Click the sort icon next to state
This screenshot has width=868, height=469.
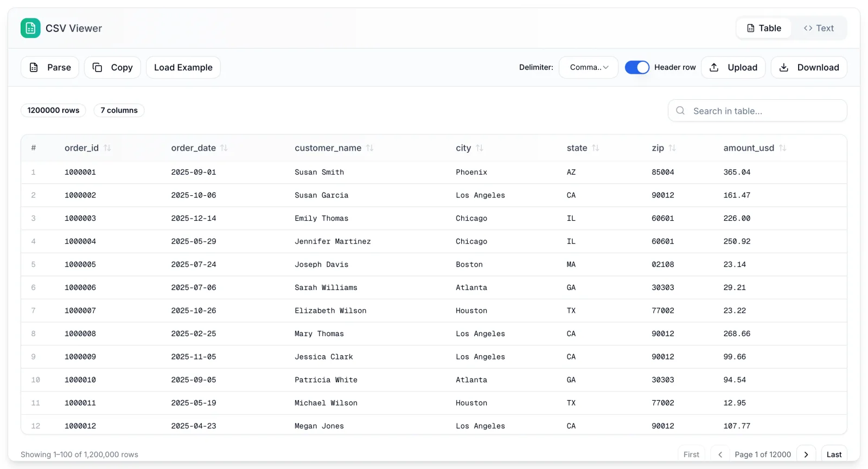coord(596,148)
